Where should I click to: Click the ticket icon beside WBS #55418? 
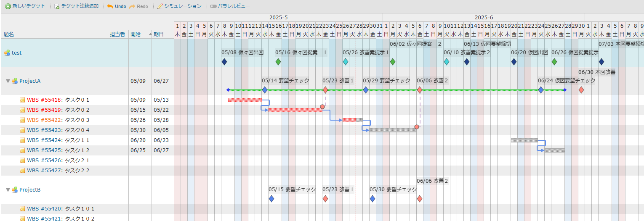[x=23, y=100]
